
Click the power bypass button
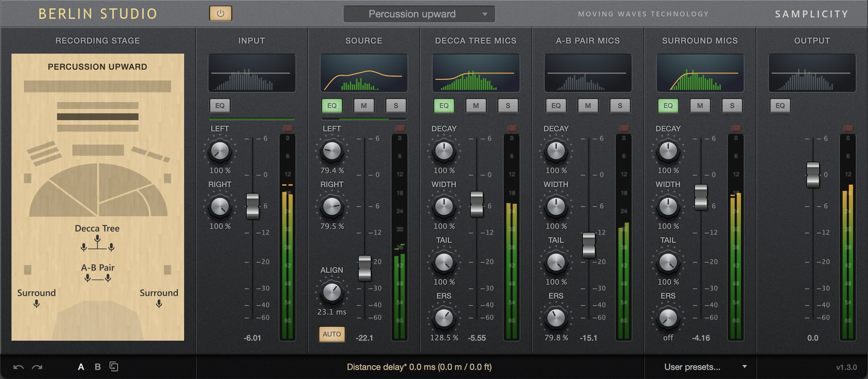pos(220,14)
